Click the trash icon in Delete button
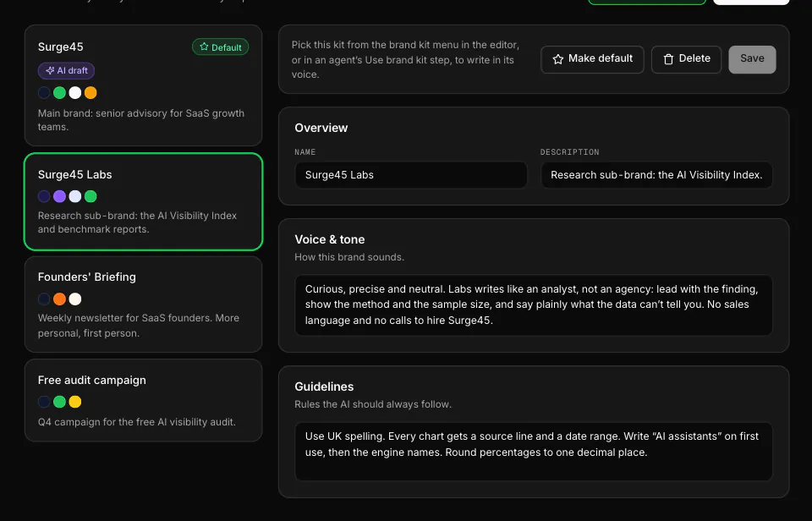The image size is (812, 521). tap(668, 59)
